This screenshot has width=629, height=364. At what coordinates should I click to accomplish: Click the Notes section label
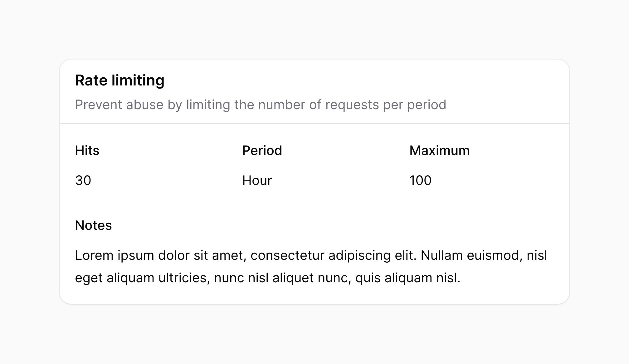click(93, 226)
